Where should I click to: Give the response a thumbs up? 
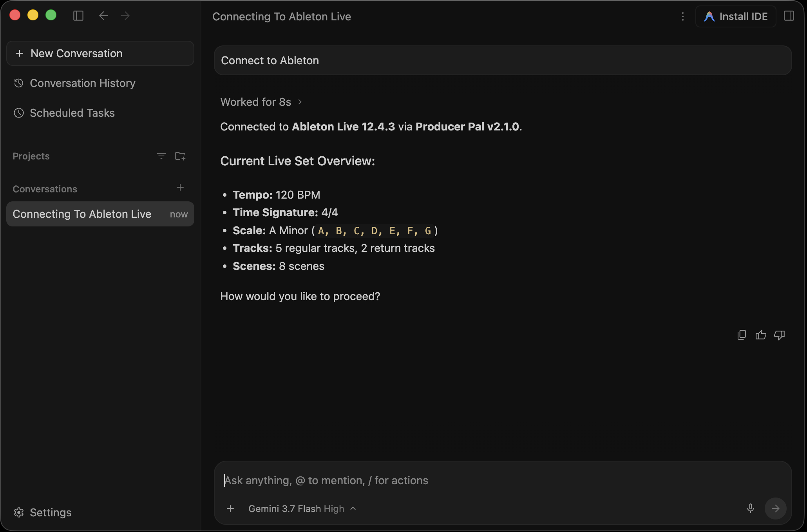(761, 335)
